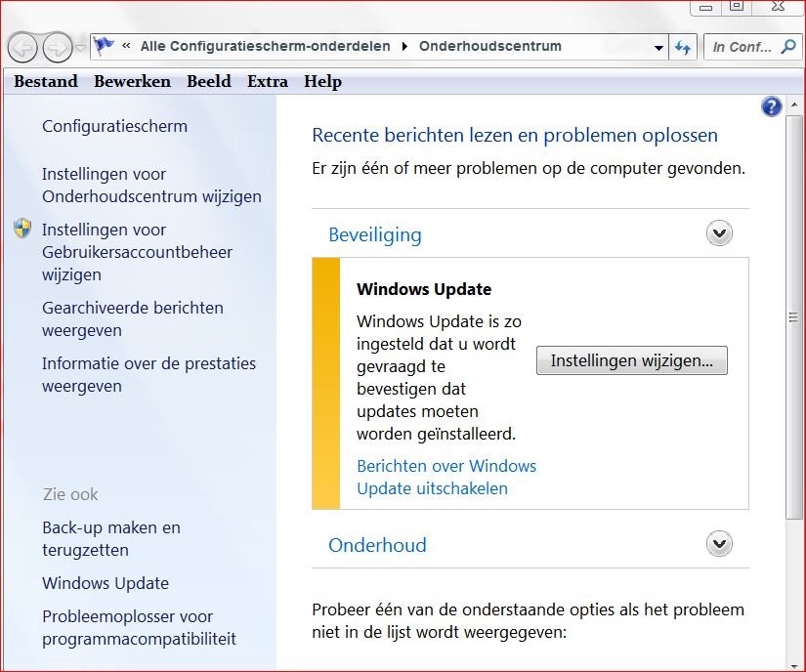Open the Beeld menu
This screenshot has height=672, width=806.
point(208,81)
